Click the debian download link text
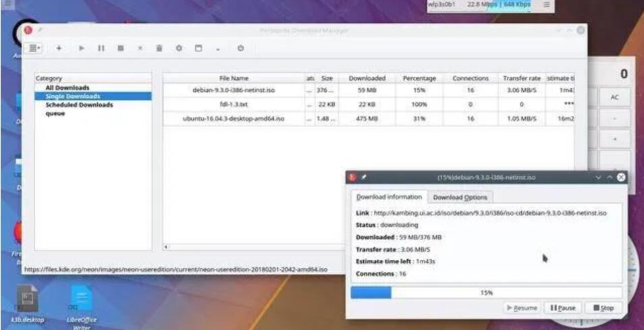644x330 pixels. click(490, 213)
